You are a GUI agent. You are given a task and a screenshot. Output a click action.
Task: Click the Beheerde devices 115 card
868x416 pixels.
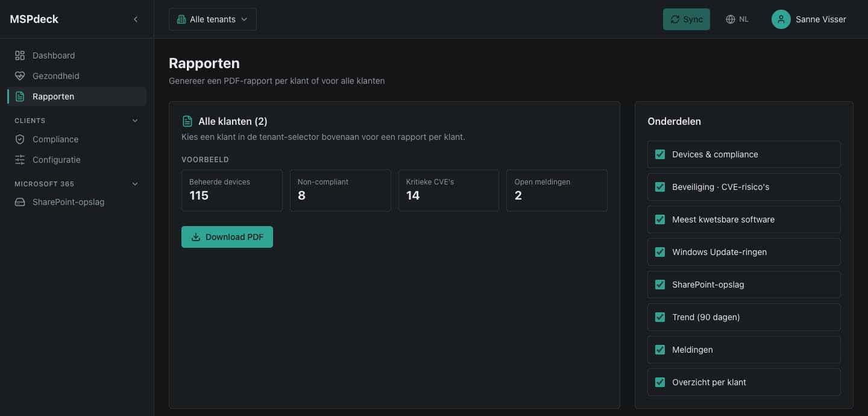point(232,191)
